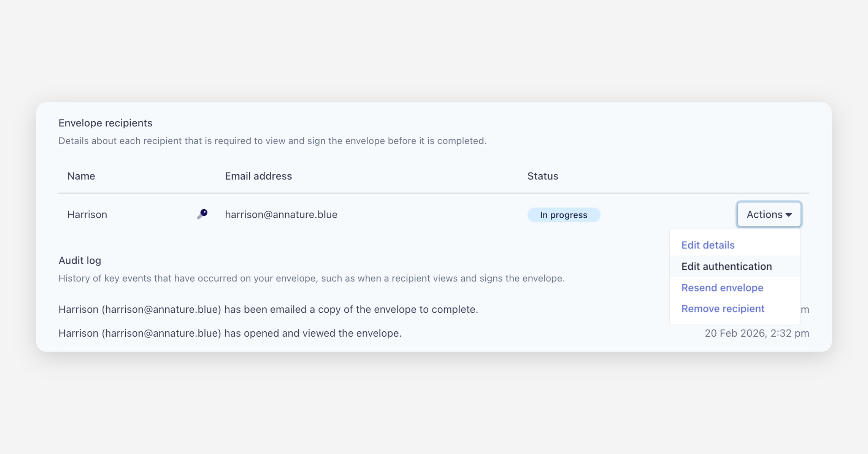
Task: Select Edit details from menu
Action: click(708, 245)
